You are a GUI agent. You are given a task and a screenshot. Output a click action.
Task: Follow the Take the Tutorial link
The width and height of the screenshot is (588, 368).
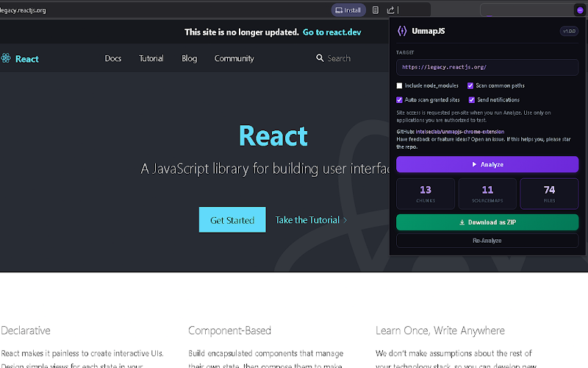[x=311, y=220]
